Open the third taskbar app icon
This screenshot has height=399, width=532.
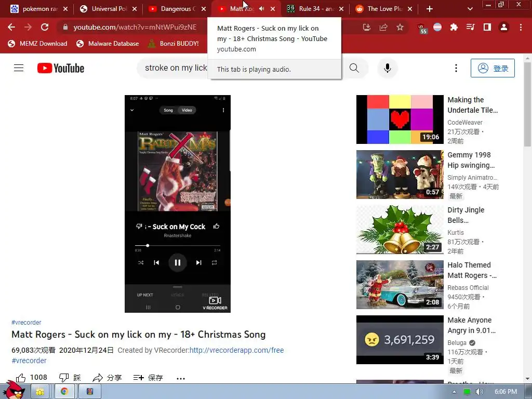(x=89, y=392)
